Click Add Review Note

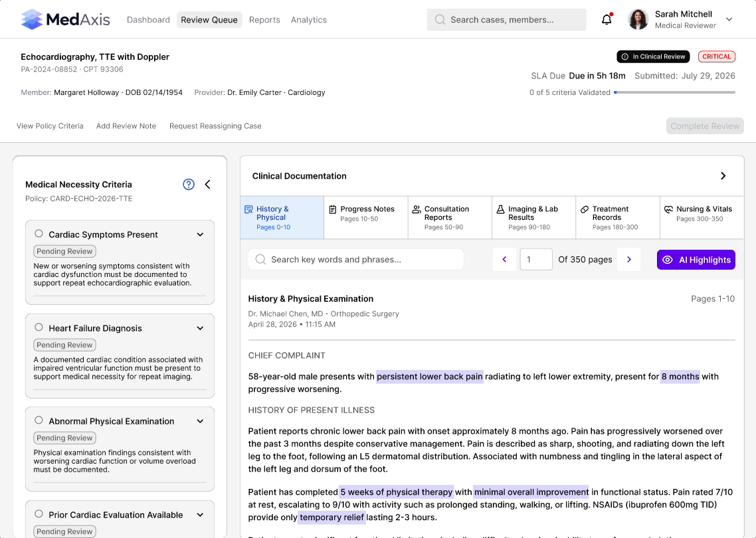coord(126,126)
